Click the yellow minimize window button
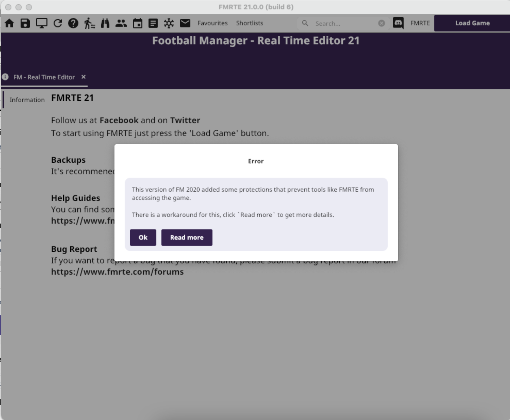This screenshot has height=420, width=510. click(x=19, y=7)
